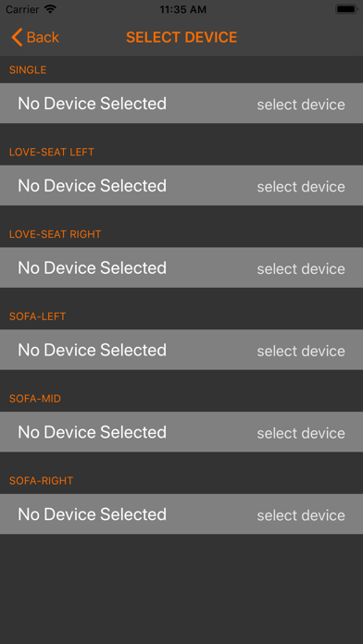Tap the 11:35 AM clock

coord(183,9)
